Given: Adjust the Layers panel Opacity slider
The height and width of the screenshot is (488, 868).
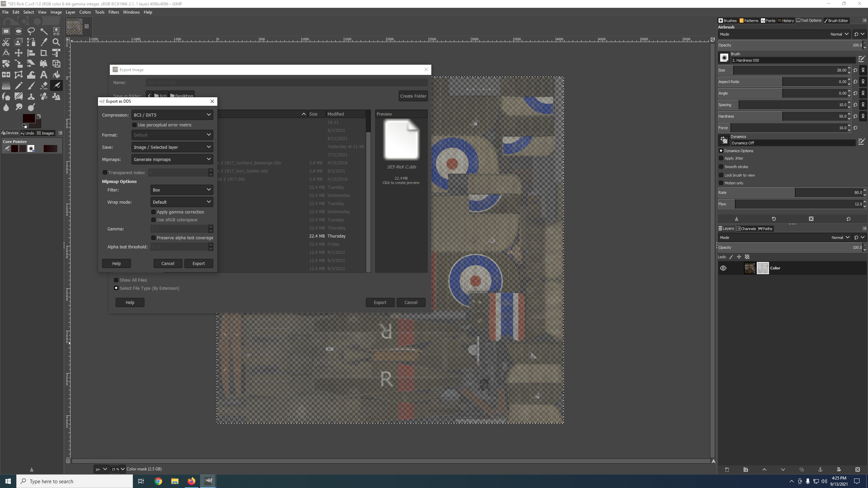Looking at the screenshot, I should pos(791,247).
